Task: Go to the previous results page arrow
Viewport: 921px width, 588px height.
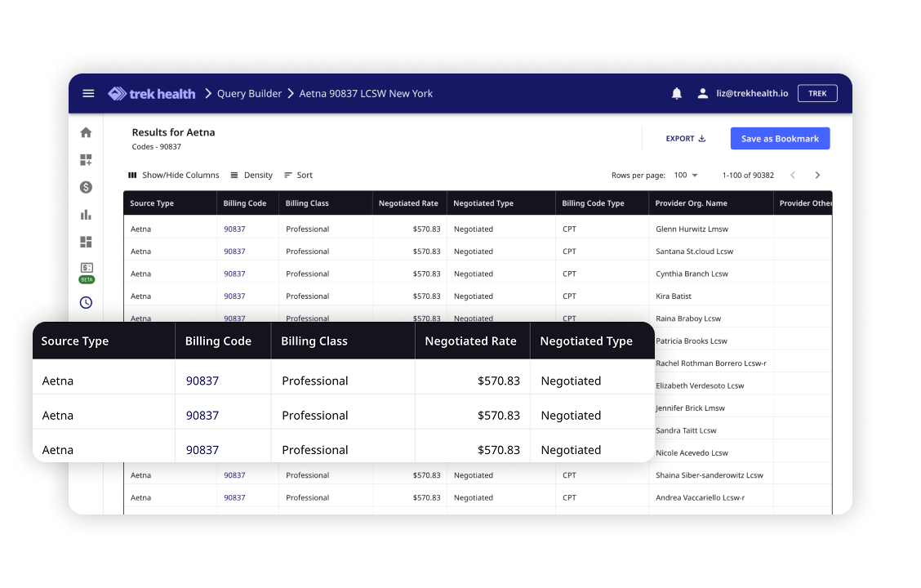Action: (793, 175)
